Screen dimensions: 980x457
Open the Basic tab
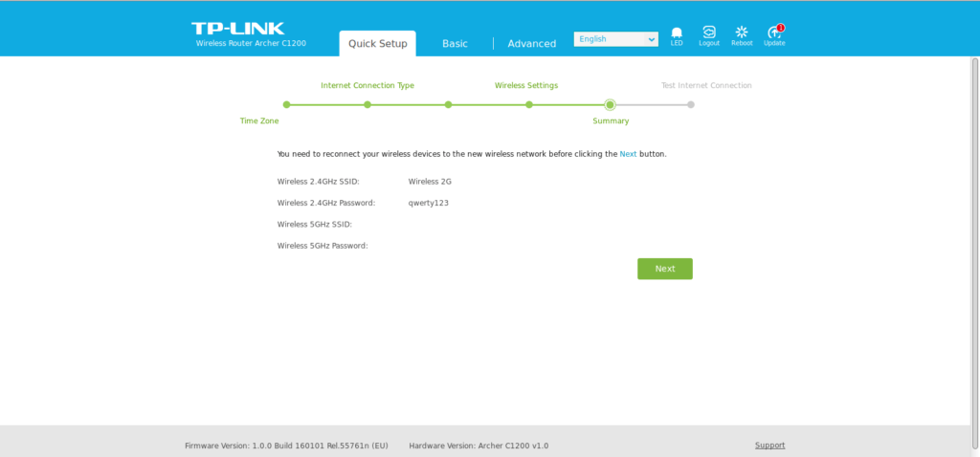[x=455, y=43]
